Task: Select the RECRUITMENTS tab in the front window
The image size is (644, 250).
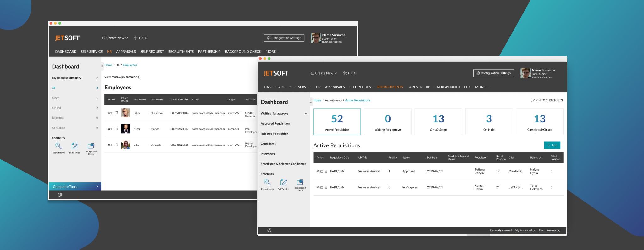Action: pos(390,87)
